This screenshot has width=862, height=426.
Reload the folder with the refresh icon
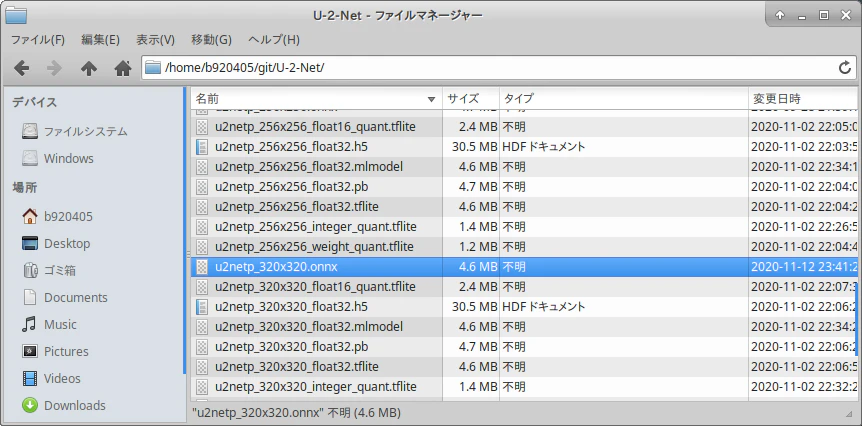pyautogui.click(x=844, y=68)
